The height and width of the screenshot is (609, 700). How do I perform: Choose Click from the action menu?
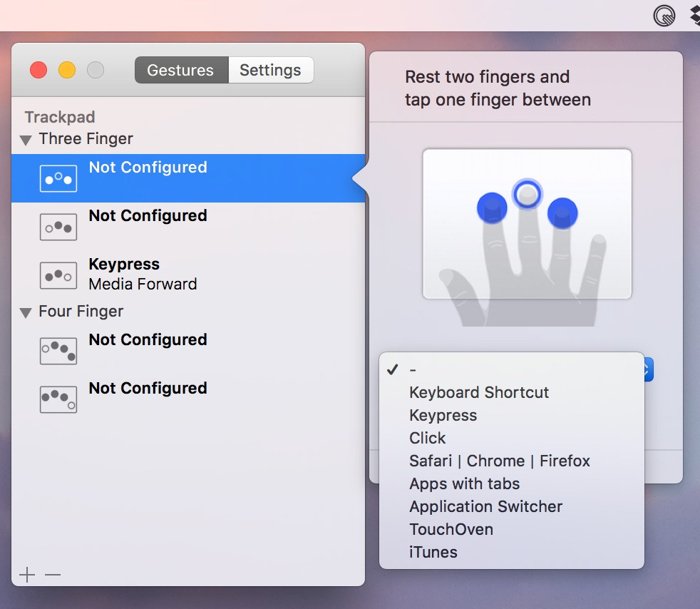click(512, 438)
